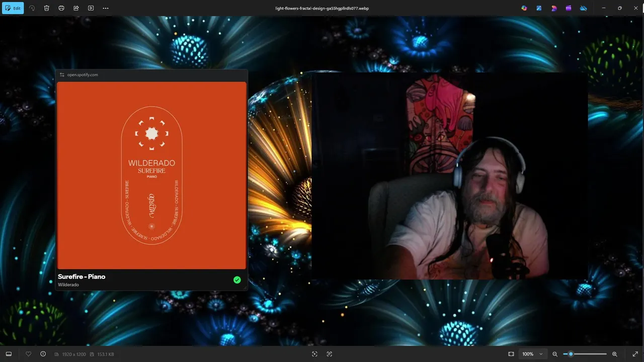This screenshot has width=644, height=362.
Task: Click the site settings icon beside open.spotify.com
Action: (62, 74)
